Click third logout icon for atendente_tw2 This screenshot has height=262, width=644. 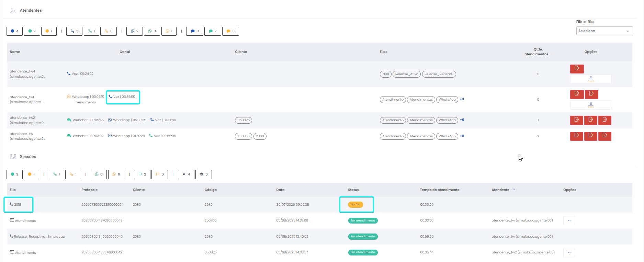tap(605, 120)
